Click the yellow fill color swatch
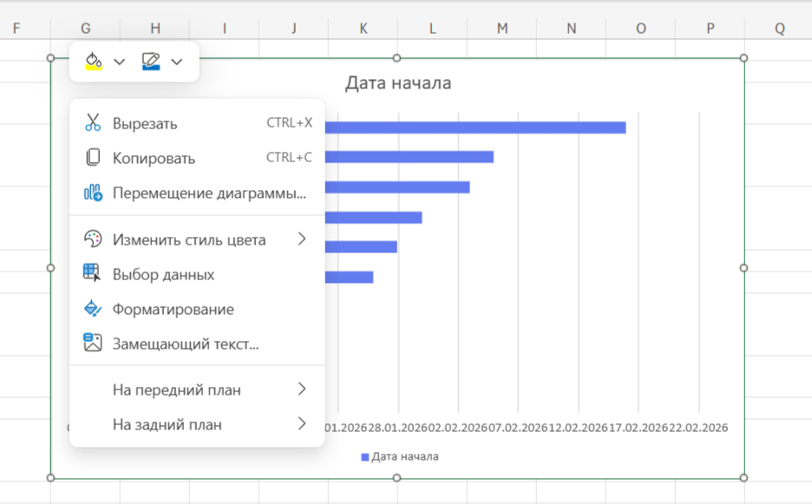Viewport: 812px width, 504px height. pyautogui.click(x=93, y=68)
